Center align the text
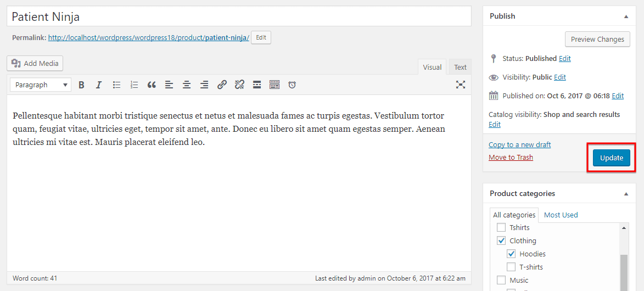The width and height of the screenshot is (644, 291). 187,85
